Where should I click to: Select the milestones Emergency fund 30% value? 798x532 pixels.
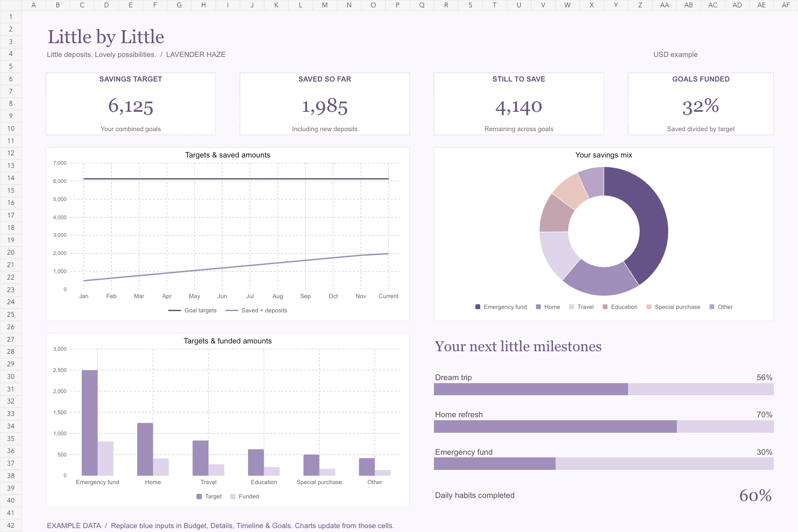pos(764,452)
